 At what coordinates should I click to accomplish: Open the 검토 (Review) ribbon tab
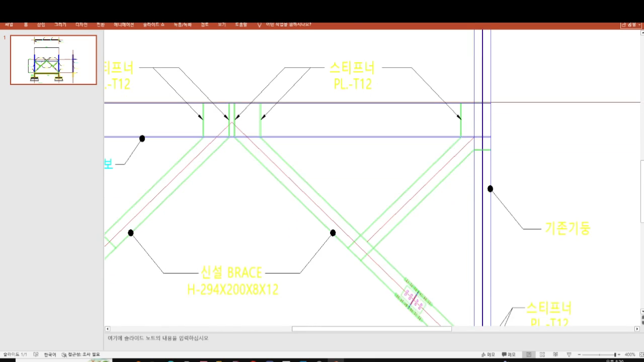[x=205, y=25]
